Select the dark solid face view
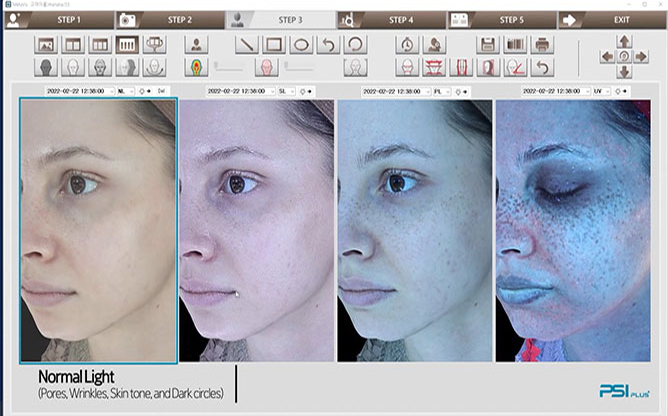Screen dimensions: 668x416 click(46, 67)
